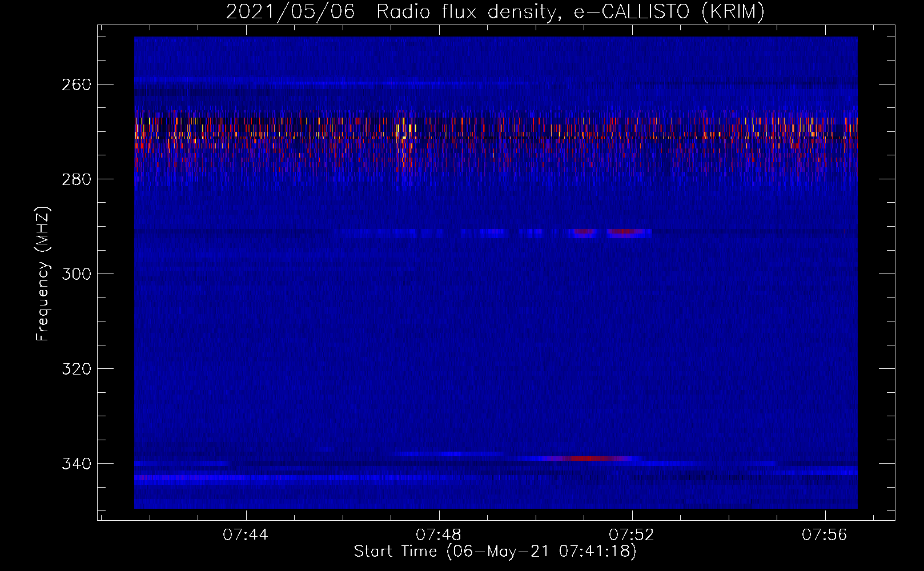Click the 260 frequency tick label
The width and height of the screenshot is (924, 571).
pos(77,85)
